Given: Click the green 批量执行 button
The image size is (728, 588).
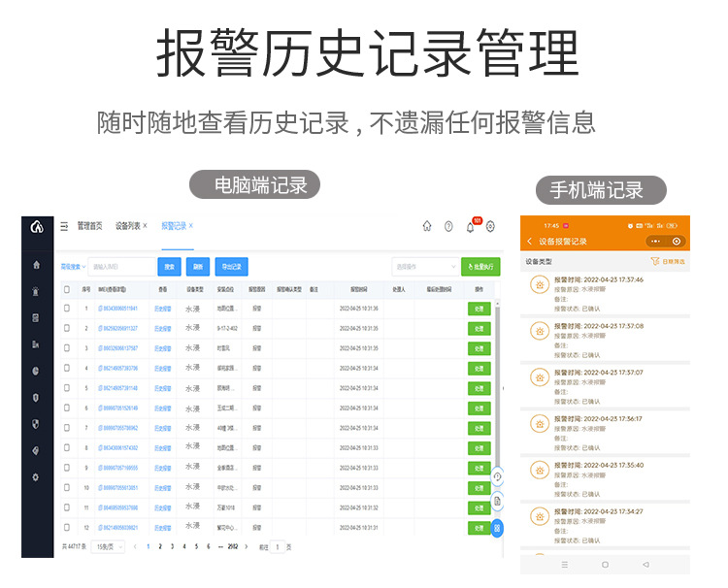Looking at the screenshot, I should [x=480, y=266].
